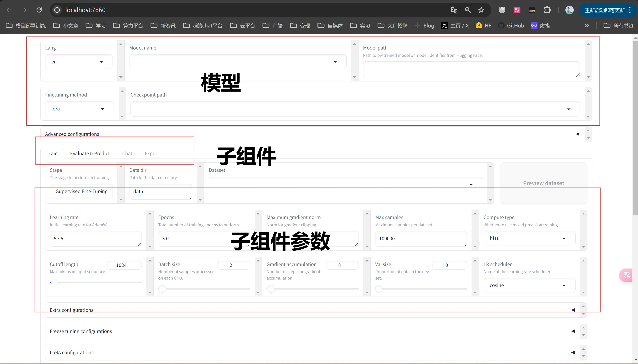Open the ai的chat平台 bookmark folder
This screenshot has width=638, height=364.
pos(203,26)
